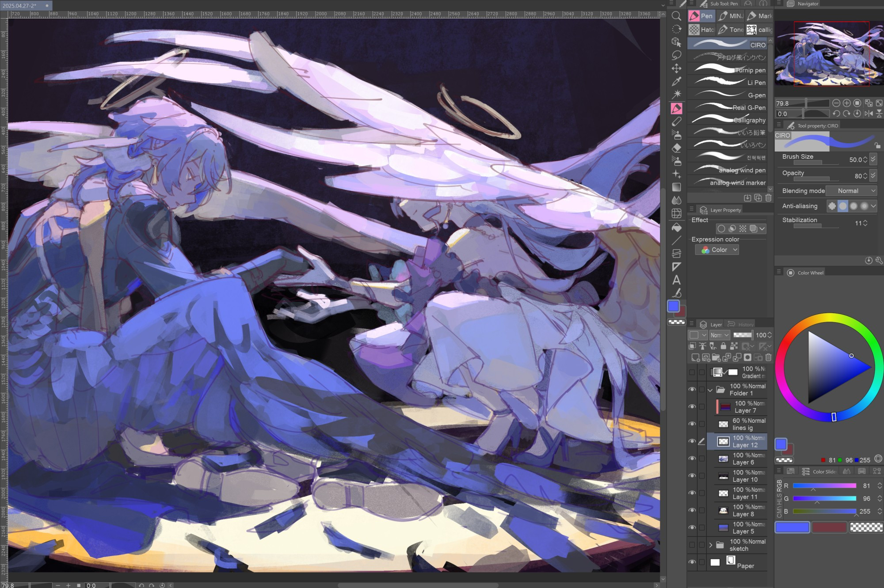Viewport: 884px width, 588px height.
Task: Duplicate the current sub tool
Action: (758, 198)
